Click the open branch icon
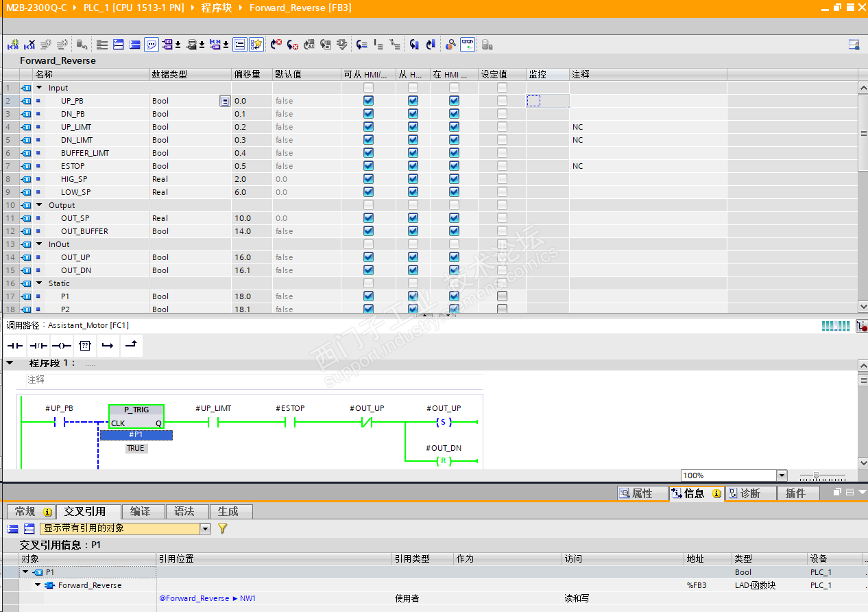Viewport: 868px width, 612px height. point(108,346)
